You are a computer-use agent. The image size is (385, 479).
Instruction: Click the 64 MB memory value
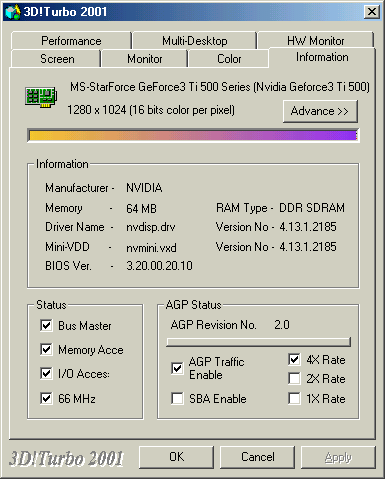(x=141, y=209)
